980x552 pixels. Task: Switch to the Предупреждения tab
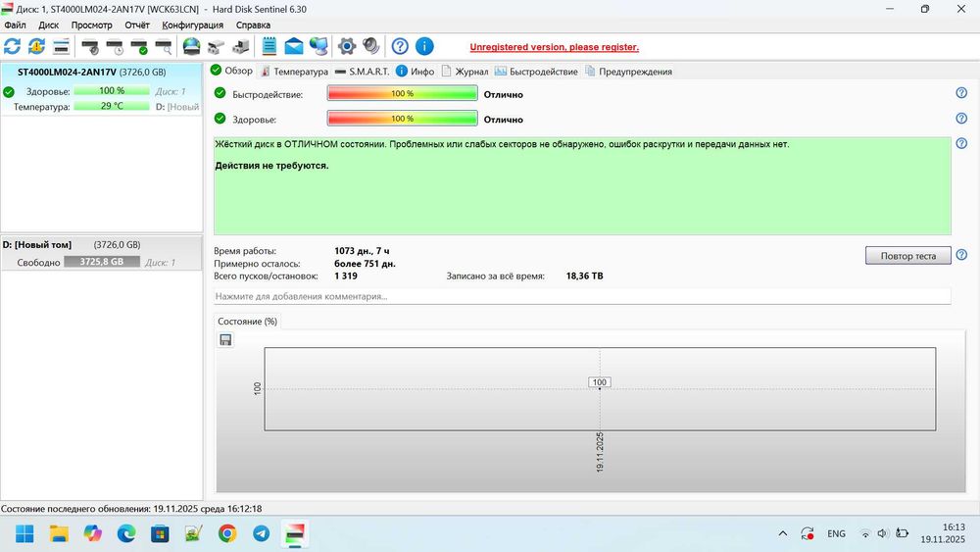629,72
